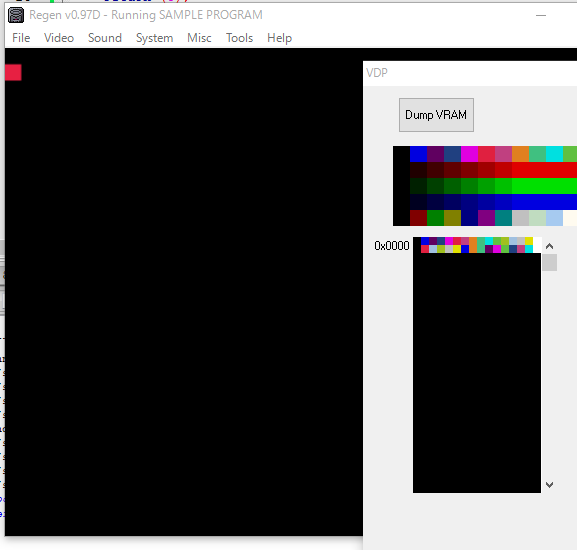Screen dimensions: 577x550
Task: Select the magenta swatch in top palette row
Action: click(469, 154)
